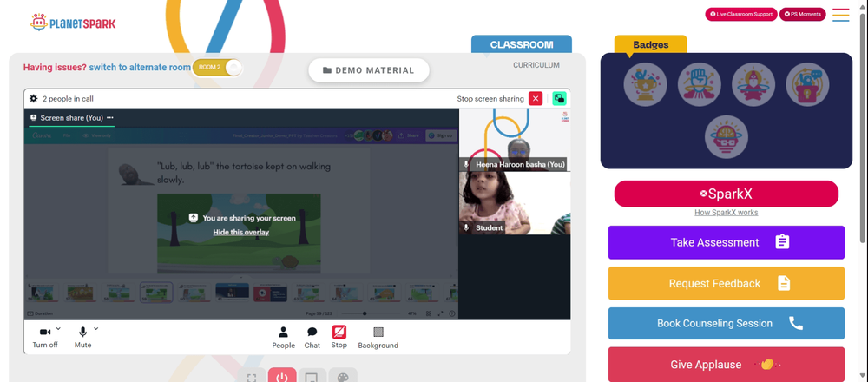Click the tablet icon below the call

(312, 378)
